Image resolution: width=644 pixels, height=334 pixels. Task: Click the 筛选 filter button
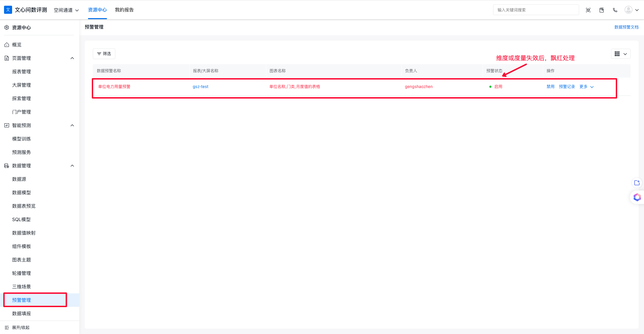coord(104,54)
